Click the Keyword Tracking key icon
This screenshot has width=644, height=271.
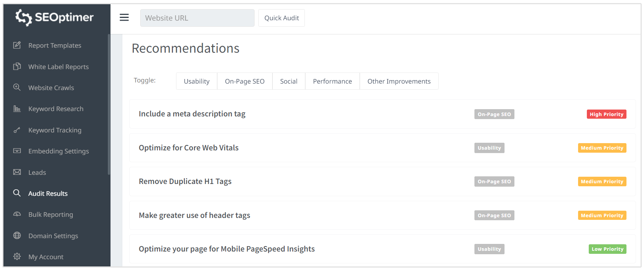coord(17,130)
